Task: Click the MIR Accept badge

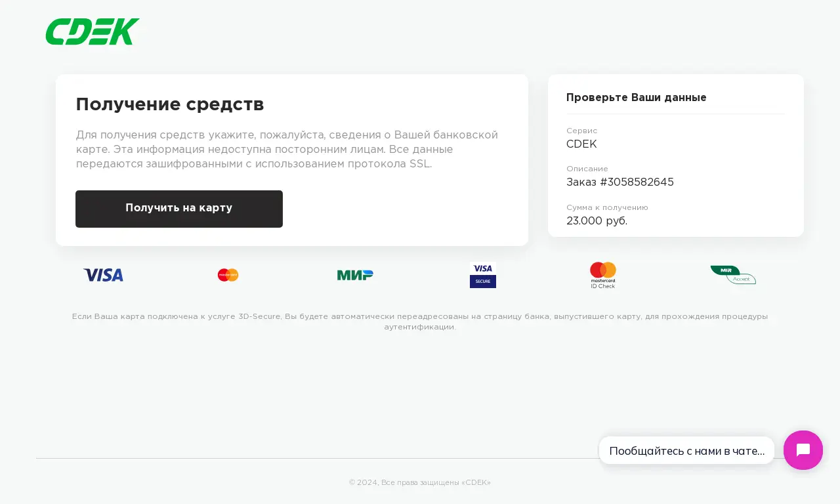Action: pos(732,275)
